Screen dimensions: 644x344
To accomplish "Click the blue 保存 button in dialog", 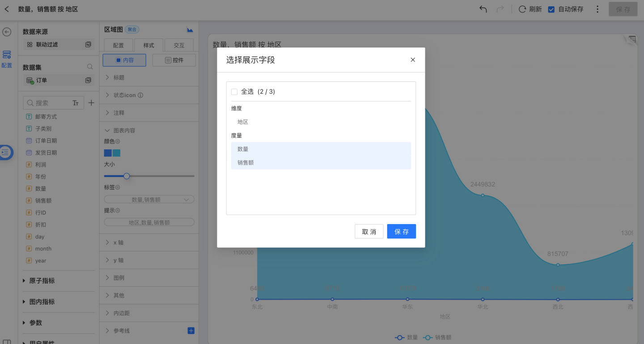I will pos(401,231).
